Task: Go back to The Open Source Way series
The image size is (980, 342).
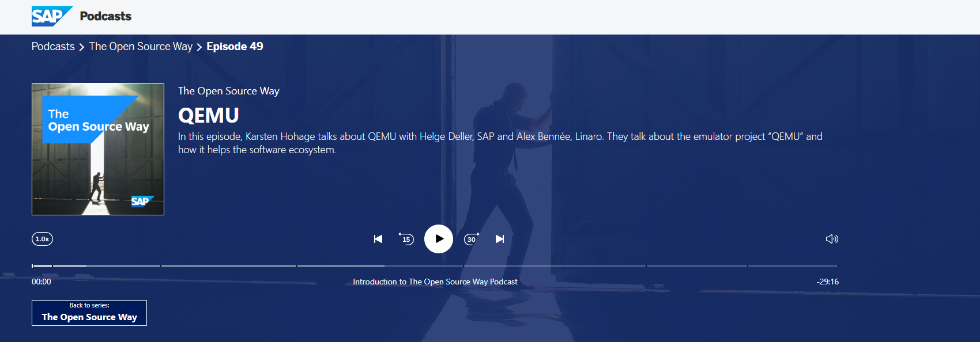Action: coord(89,313)
